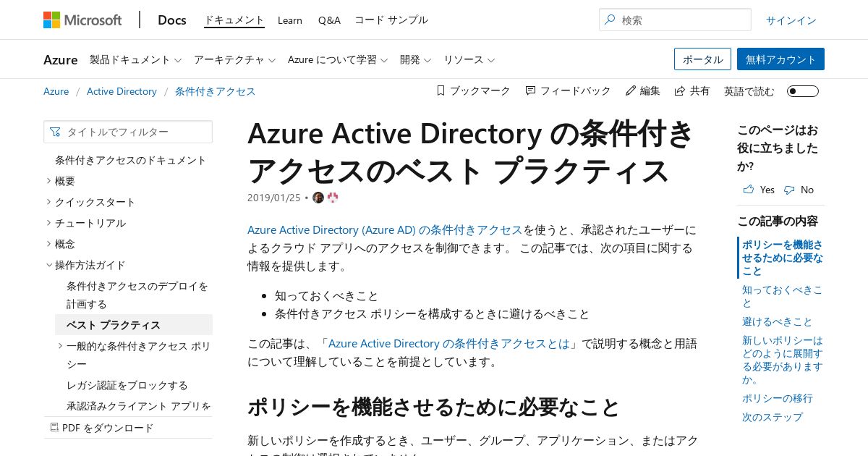
Task: Expand 一般的な条件付きアクセス ポリシー node
Action: (60, 346)
